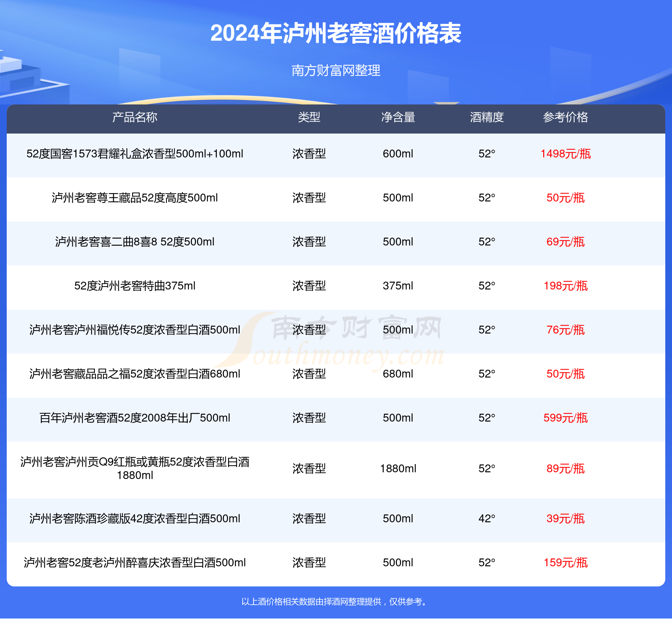Image resolution: width=672 pixels, height=623 pixels.
Task: Click product name 52度泸州老窖特曲375ml
Action: click(135, 286)
